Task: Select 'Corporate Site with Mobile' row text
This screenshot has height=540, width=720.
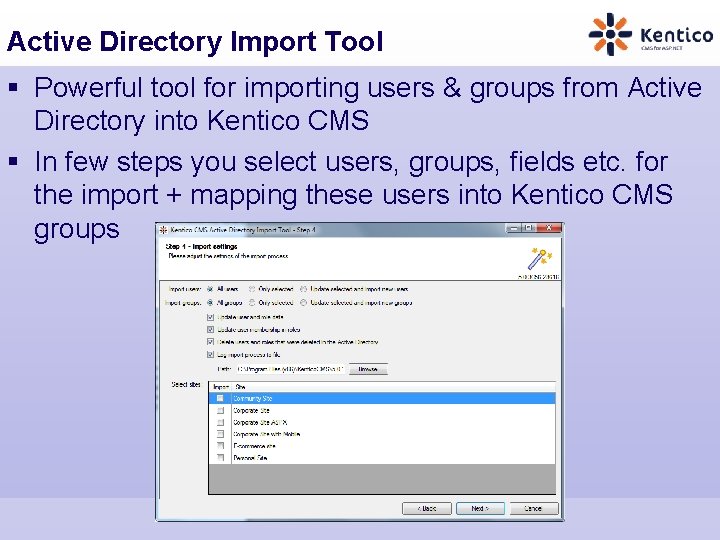Action: 266,434
